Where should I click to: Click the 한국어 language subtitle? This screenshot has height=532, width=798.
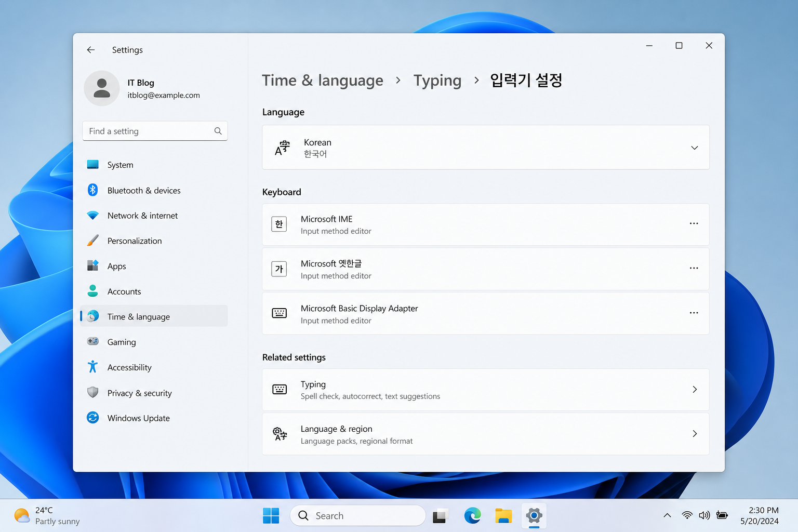click(315, 154)
